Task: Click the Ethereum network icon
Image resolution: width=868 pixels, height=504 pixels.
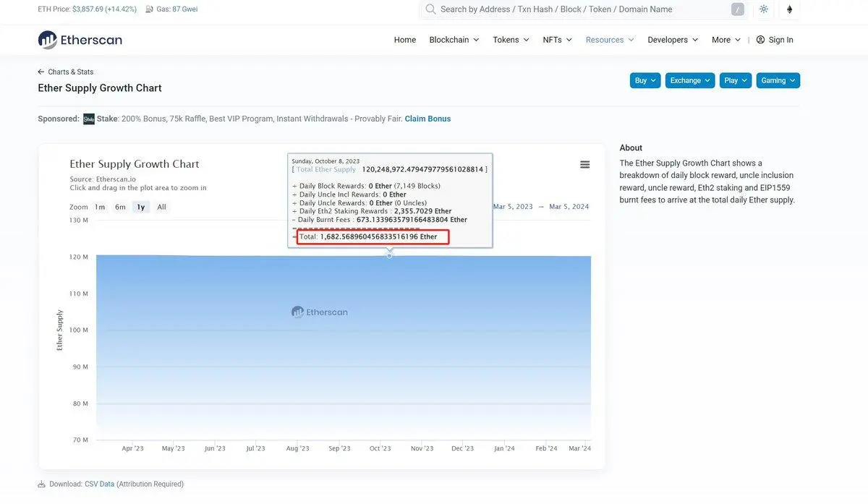Action: click(x=790, y=9)
